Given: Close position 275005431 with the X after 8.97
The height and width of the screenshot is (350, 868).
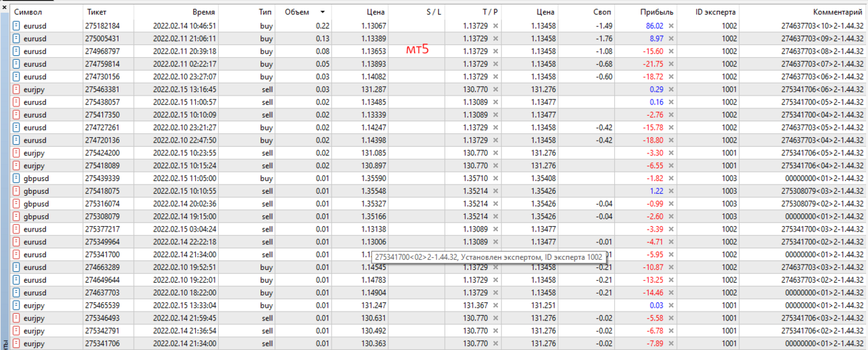Looking at the screenshot, I should [x=671, y=38].
